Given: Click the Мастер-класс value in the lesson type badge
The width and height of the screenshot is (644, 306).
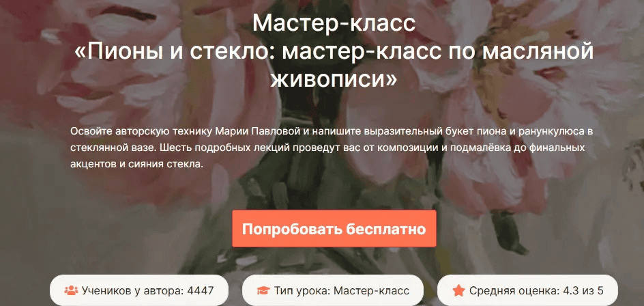Looking at the screenshot, I should (371, 291).
